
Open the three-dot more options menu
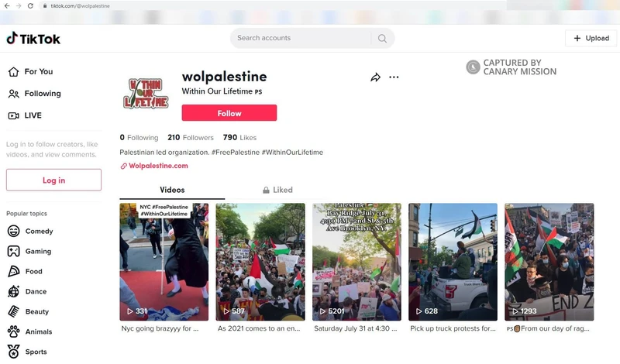[x=394, y=77]
